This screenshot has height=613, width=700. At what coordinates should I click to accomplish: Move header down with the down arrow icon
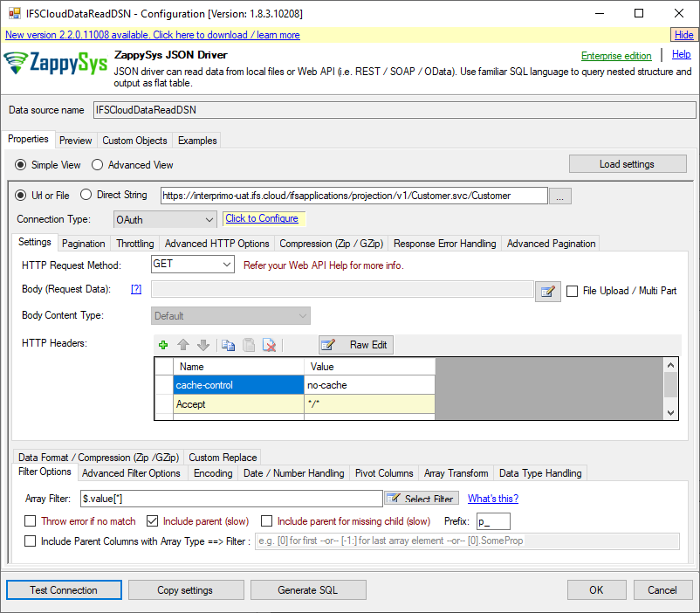point(202,345)
